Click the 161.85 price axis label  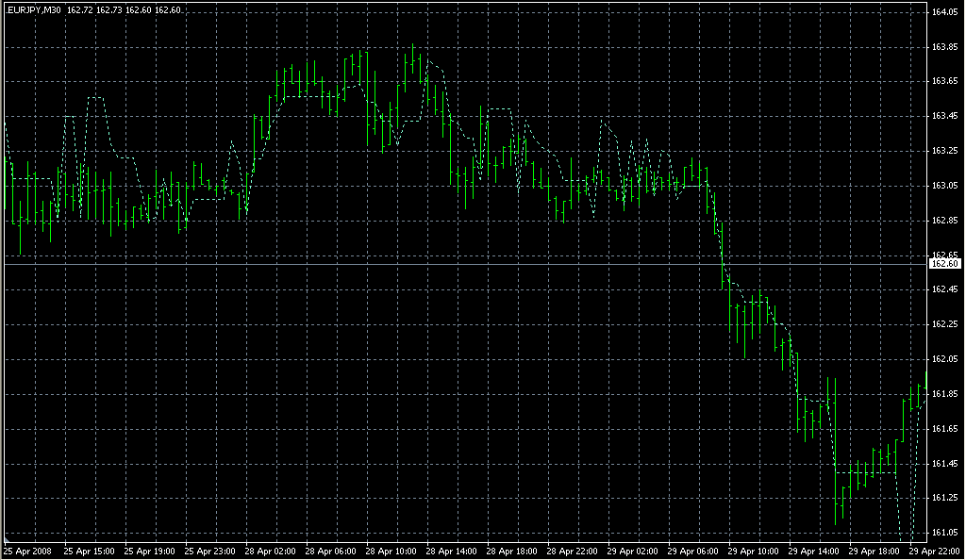(x=944, y=394)
